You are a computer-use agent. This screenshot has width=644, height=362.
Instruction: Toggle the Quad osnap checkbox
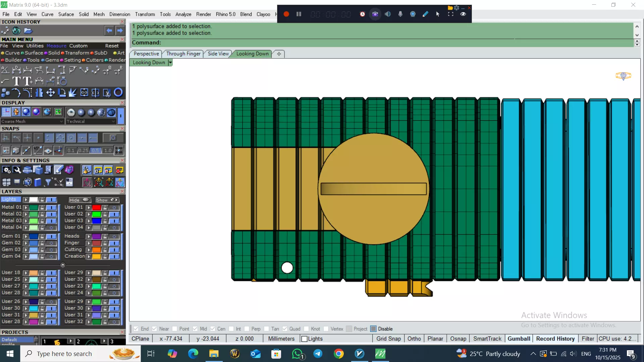(x=285, y=329)
